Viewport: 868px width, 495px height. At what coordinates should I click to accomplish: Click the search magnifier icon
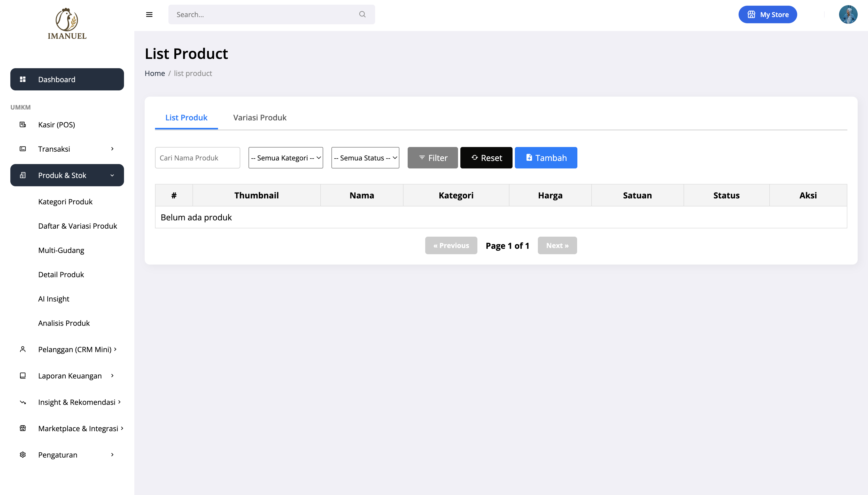(362, 14)
